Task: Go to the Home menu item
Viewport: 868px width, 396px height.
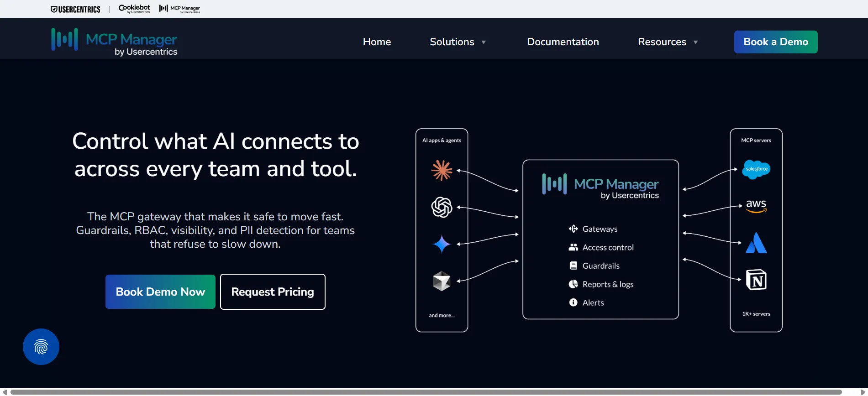Action: [x=377, y=42]
